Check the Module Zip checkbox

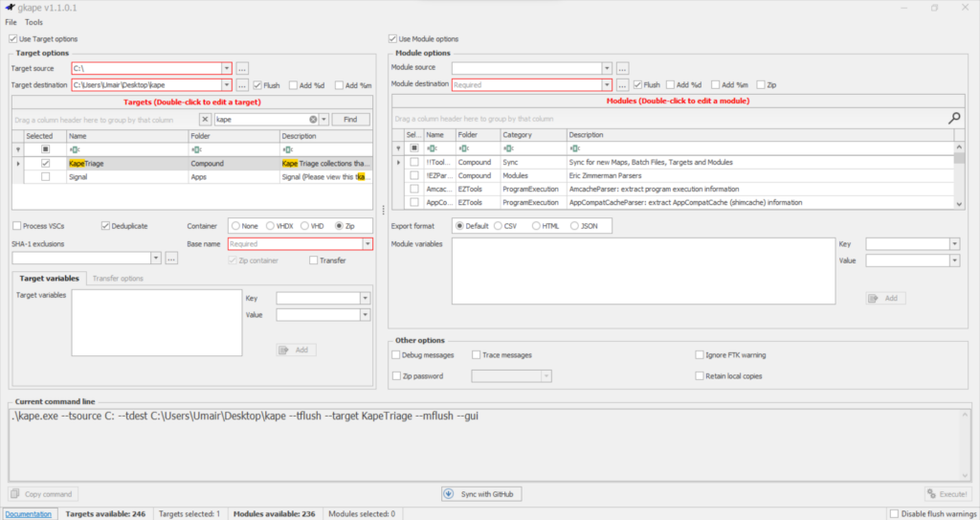tap(761, 85)
